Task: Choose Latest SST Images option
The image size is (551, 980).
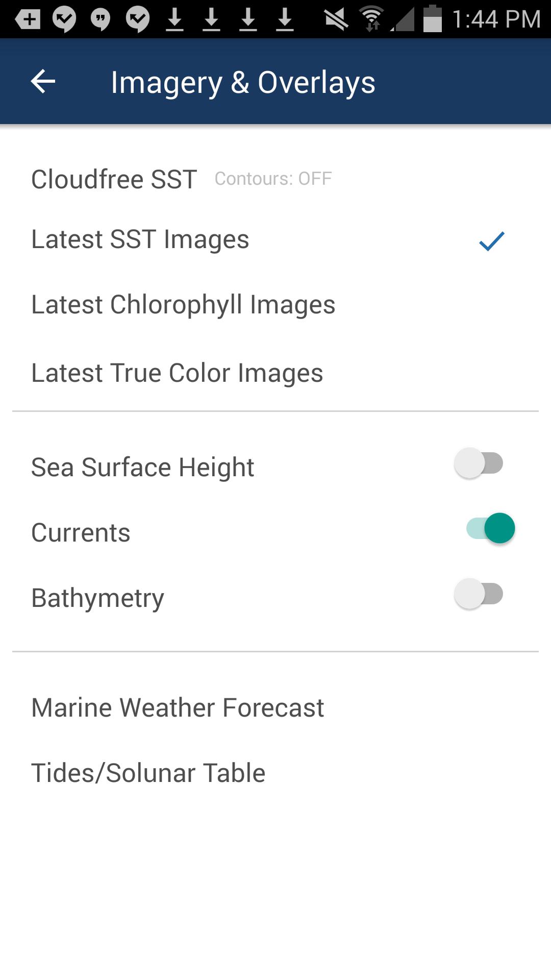Action: click(275, 239)
